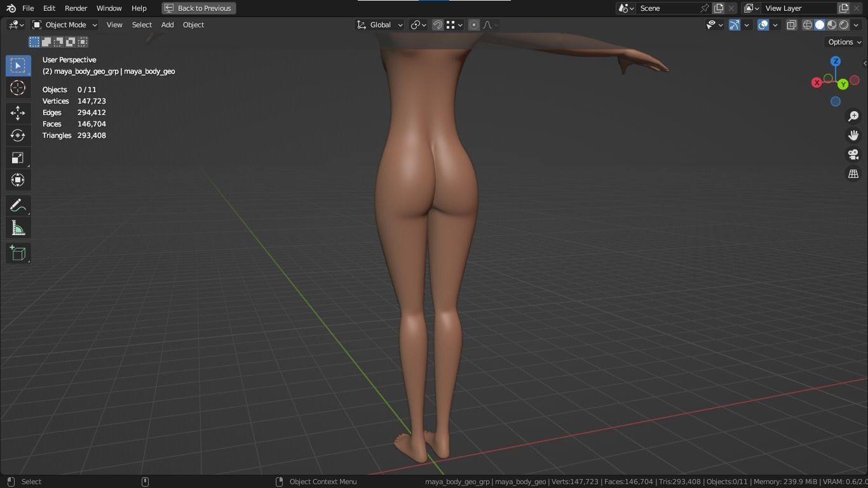This screenshot has width=868, height=488.
Task: Click the Scene name field
Action: (x=667, y=8)
